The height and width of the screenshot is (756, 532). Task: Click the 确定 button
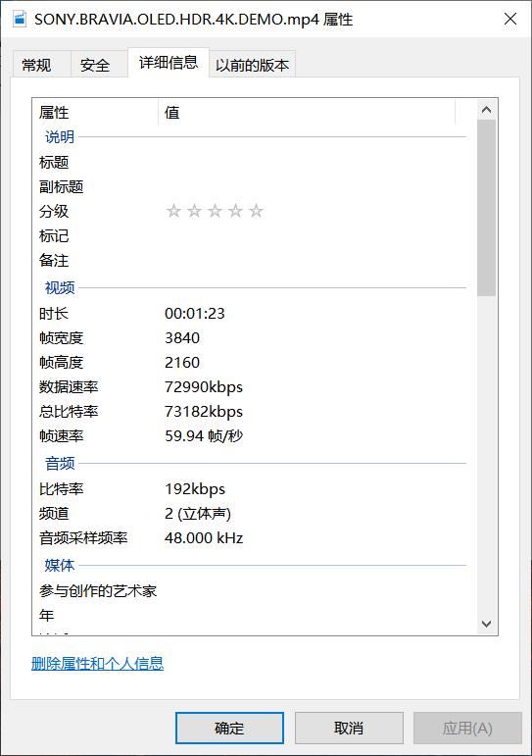click(x=229, y=728)
